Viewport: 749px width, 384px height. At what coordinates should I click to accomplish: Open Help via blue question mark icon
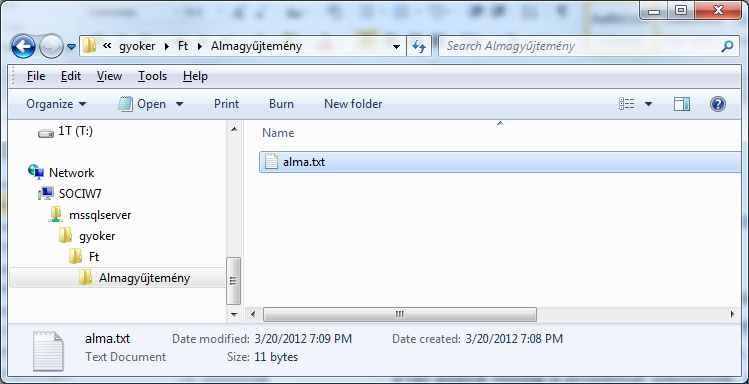[x=718, y=104]
